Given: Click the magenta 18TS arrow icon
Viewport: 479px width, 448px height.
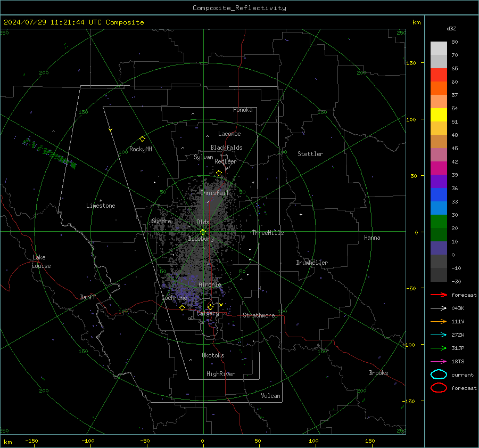Looking at the screenshot, I should point(439,362).
